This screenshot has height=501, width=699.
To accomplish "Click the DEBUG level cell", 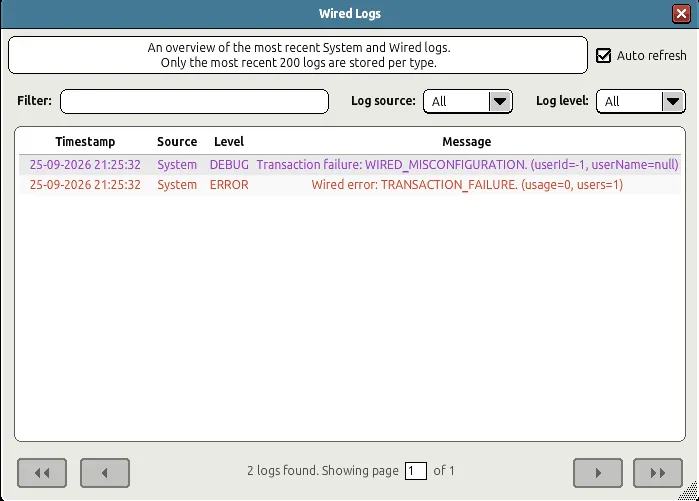I will click(229, 165).
